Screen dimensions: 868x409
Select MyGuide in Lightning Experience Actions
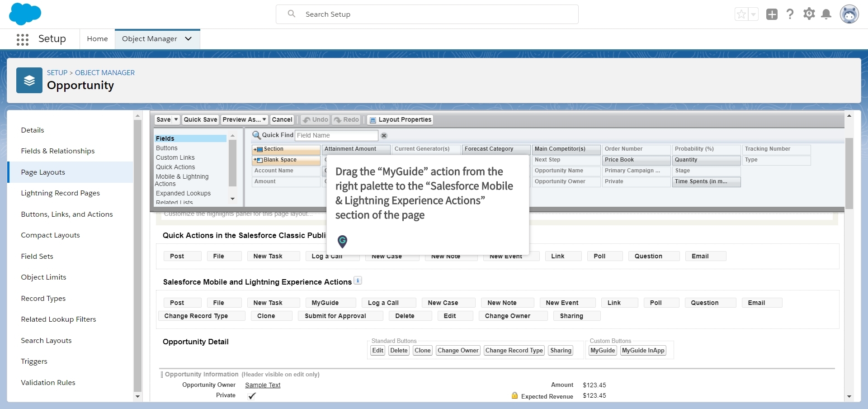pyautogui.click(x=331, y=303)
